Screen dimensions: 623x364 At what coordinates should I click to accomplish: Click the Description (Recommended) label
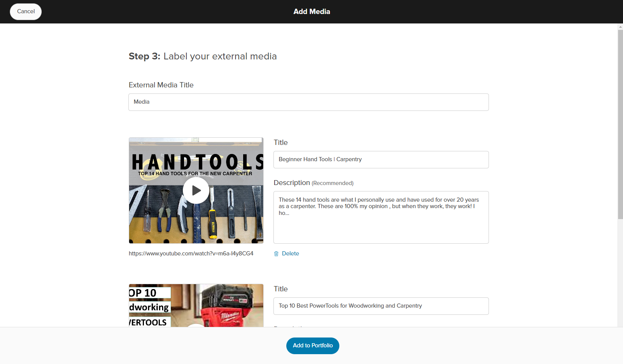[x=314, y=183]
